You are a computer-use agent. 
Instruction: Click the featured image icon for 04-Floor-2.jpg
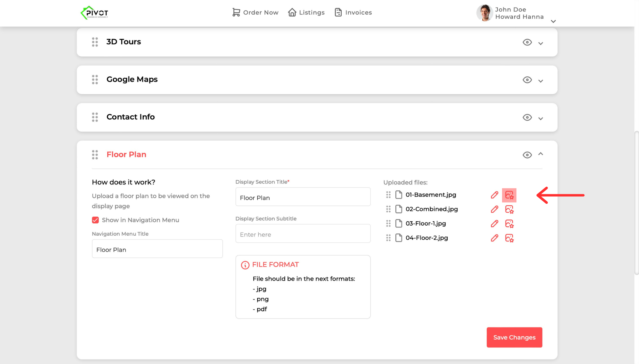509,238
